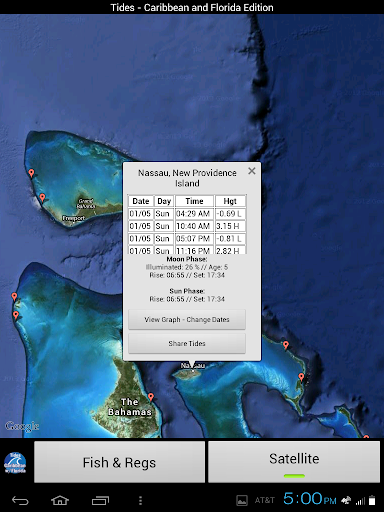Tap the Share Tides button
384x512 pixels.
[x=187, y=343]
